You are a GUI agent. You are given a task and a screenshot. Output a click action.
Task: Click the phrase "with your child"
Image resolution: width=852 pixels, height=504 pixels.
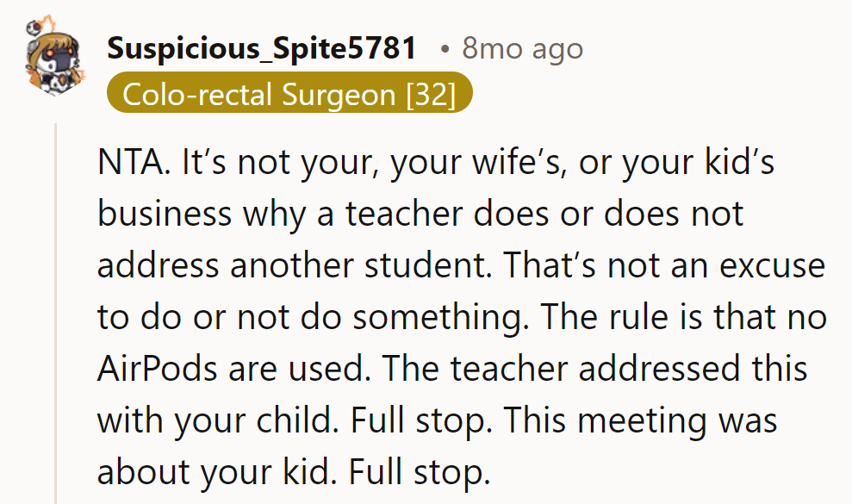[199, 420]
